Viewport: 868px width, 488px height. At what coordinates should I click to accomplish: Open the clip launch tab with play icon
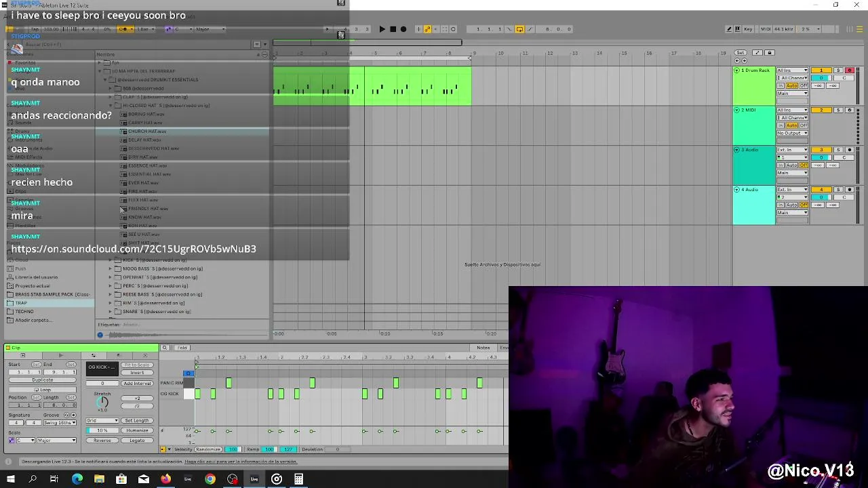point(61,355)
